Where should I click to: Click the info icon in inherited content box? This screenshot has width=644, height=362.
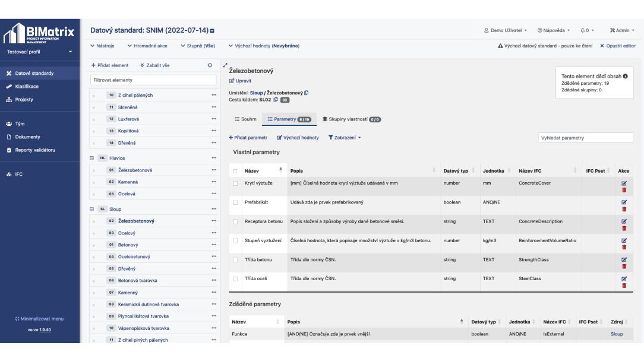[625, 77]
